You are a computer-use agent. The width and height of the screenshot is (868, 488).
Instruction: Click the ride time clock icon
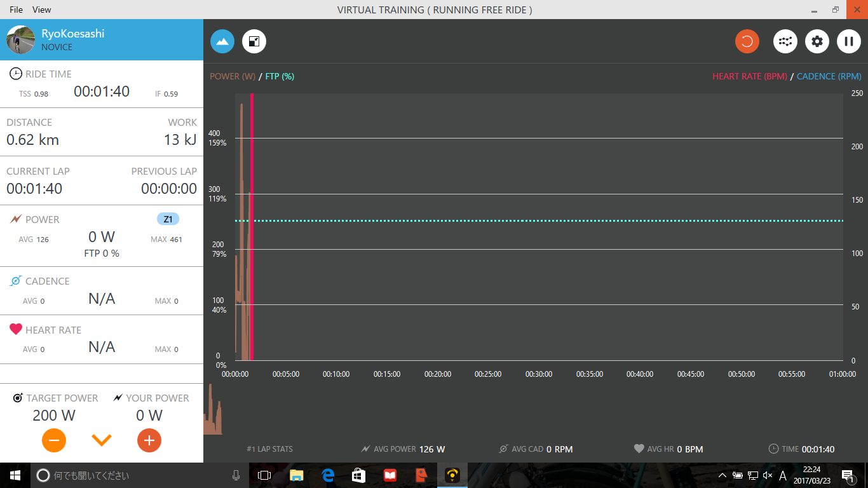click(x=15, y=74)
